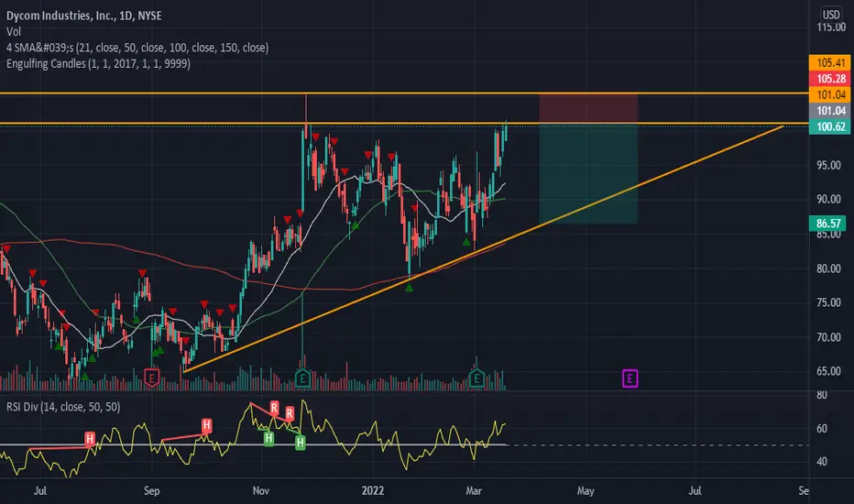Click the 65.00 price axis label
The width and height of the screenshot is (854, 504).
pyautogui.click(x=828, y=372)
